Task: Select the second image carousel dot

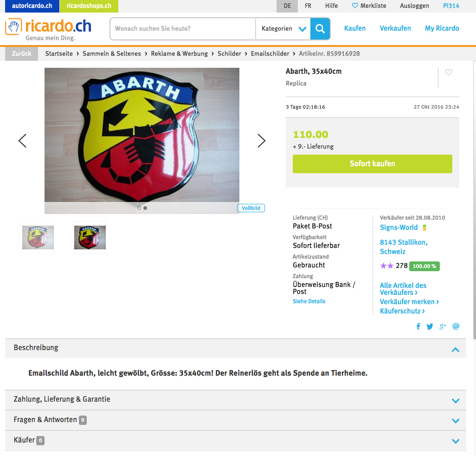Action: tap(145, 208)
